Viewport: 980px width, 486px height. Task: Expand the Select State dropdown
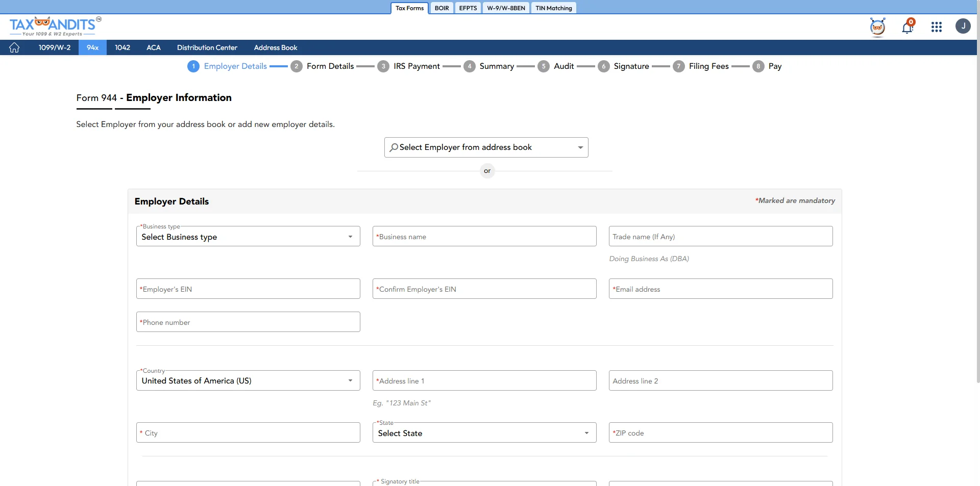tap(484, 433)
